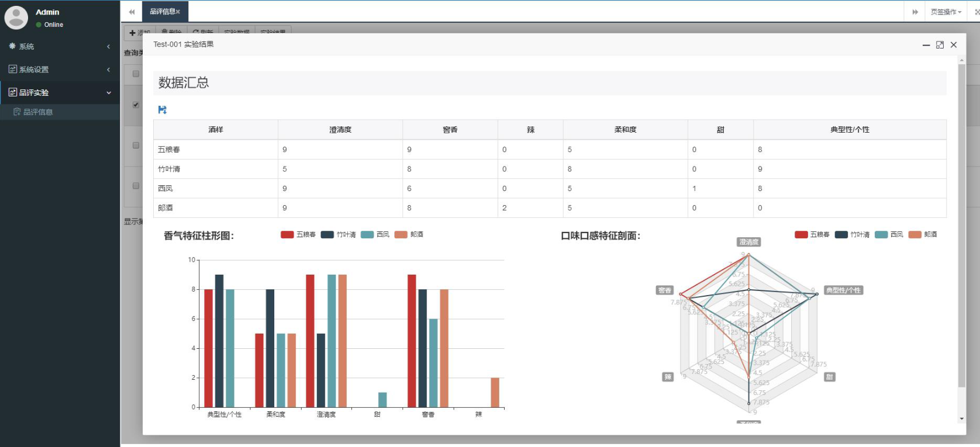Click the 香气特征柱形图 chart title
The width and height of the screenshot is (980, 447).
tap(199, 235)
